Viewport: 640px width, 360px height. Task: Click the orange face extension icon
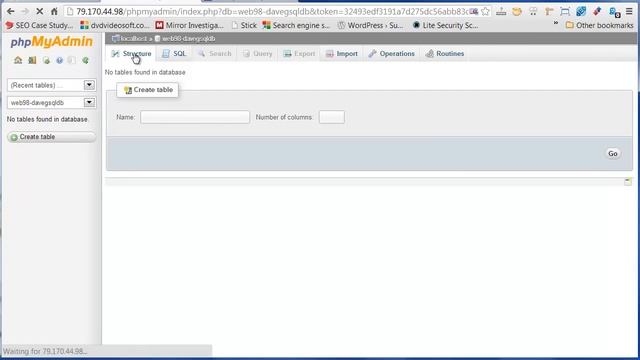(517, 12)
